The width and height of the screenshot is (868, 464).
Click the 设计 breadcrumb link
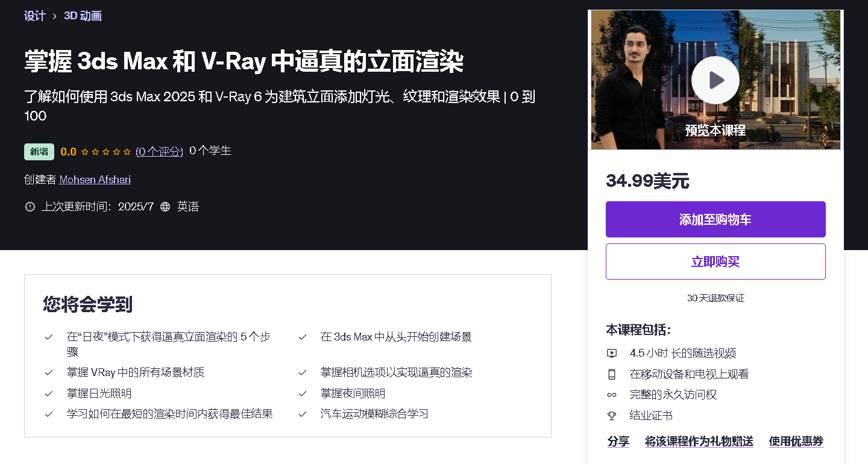coord(35,16)
